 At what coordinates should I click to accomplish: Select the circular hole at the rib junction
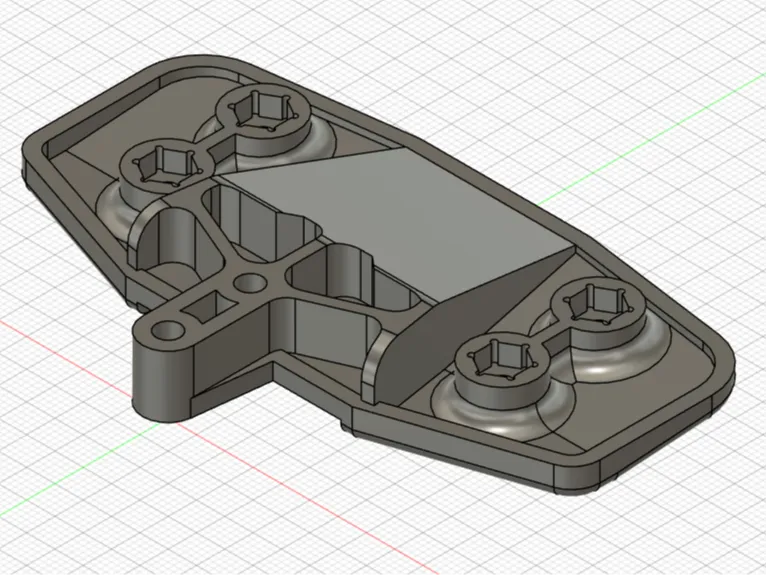[x=250, y=283]
